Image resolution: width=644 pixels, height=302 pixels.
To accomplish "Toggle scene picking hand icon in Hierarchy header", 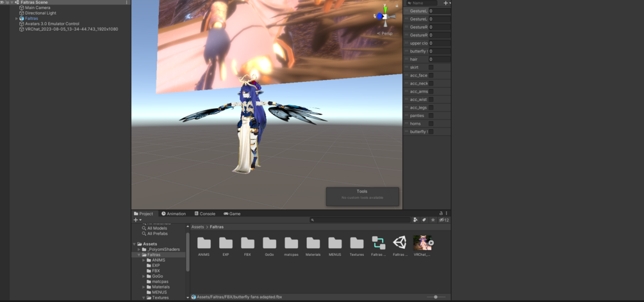I will [x=7, y=3].
